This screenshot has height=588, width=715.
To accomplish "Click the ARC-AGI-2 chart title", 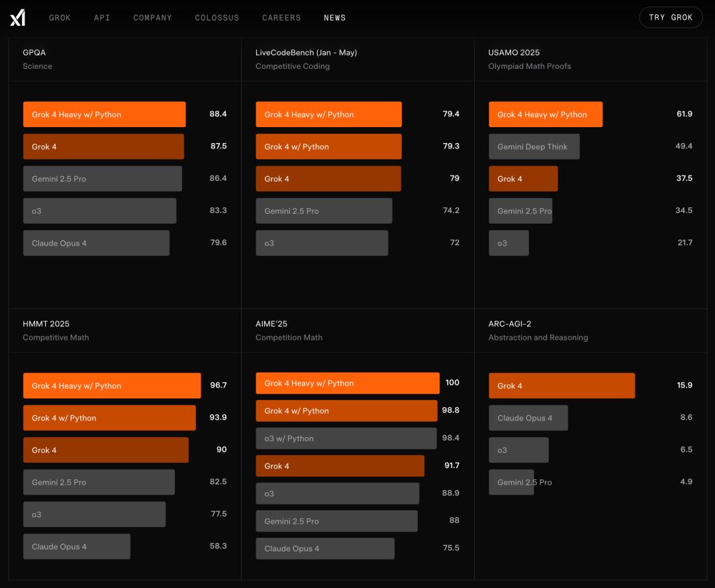I will pos(510,324).
